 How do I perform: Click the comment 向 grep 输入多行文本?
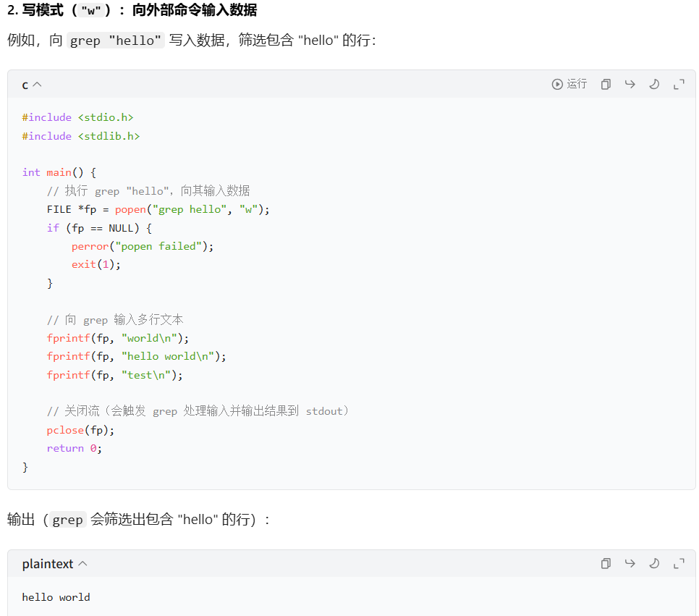[x=115, y=319]
